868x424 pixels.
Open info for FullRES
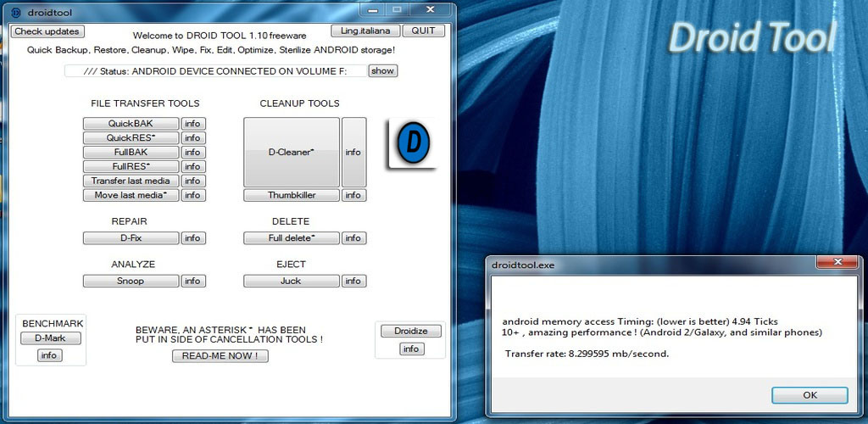[193, 166]
